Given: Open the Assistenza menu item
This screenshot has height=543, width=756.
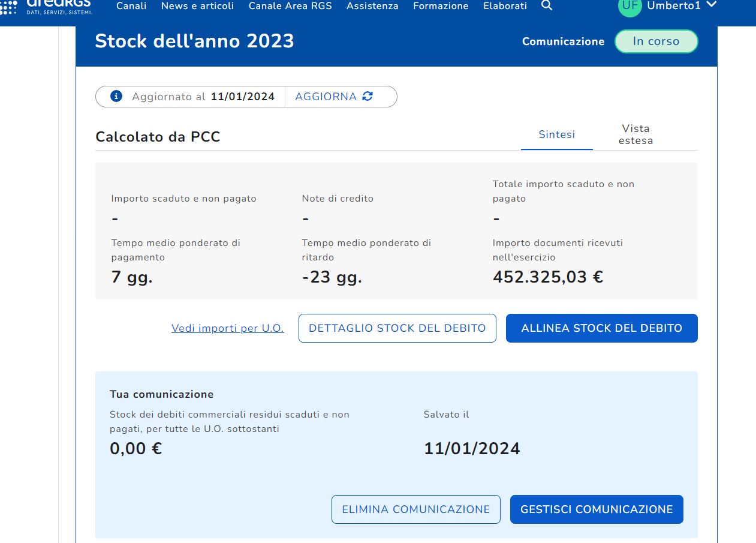Looking at the screenshot, I should point(372,6).
